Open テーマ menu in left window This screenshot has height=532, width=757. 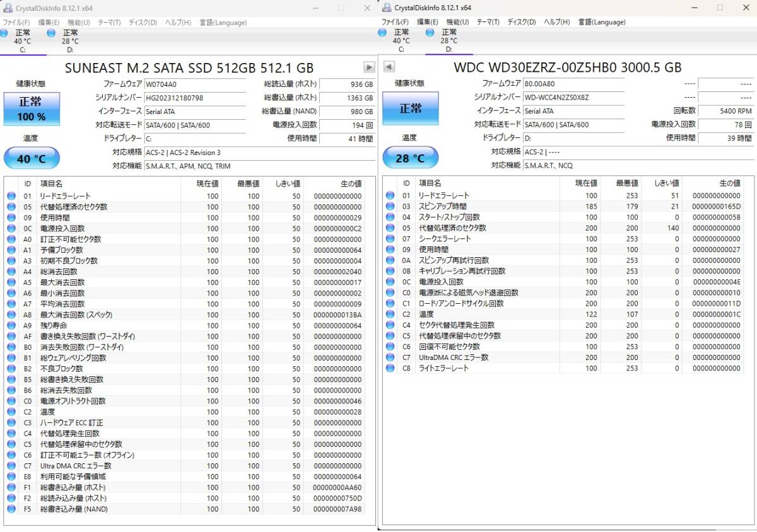tap(109, 22)
